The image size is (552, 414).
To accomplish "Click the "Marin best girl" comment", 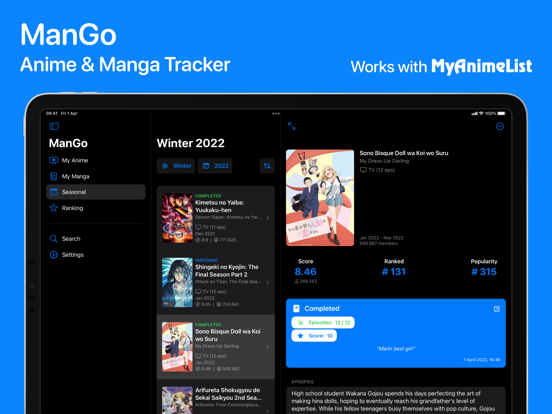I will 396,349.
